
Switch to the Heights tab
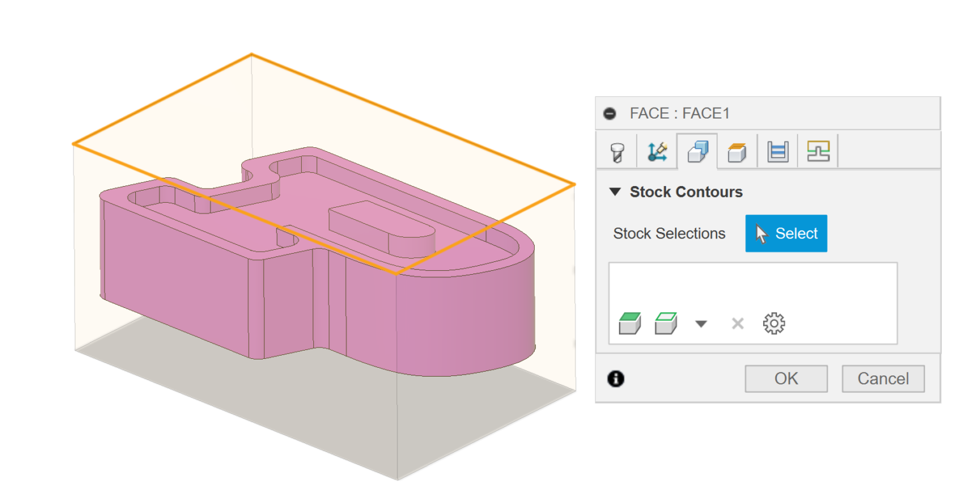click(737, 151)
